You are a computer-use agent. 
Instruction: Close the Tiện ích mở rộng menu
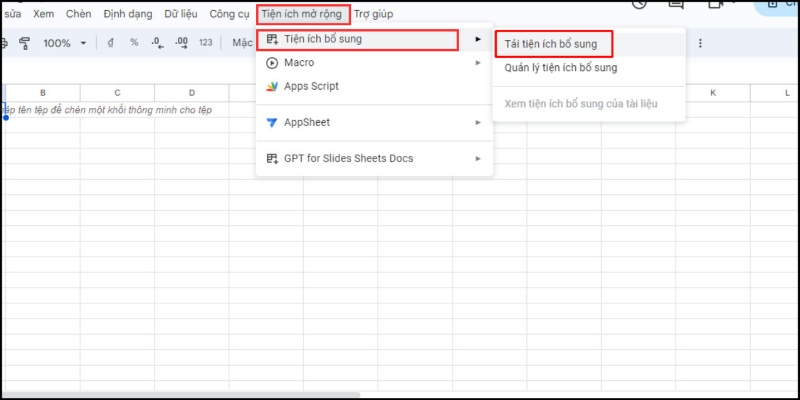(x=303, y=14)
